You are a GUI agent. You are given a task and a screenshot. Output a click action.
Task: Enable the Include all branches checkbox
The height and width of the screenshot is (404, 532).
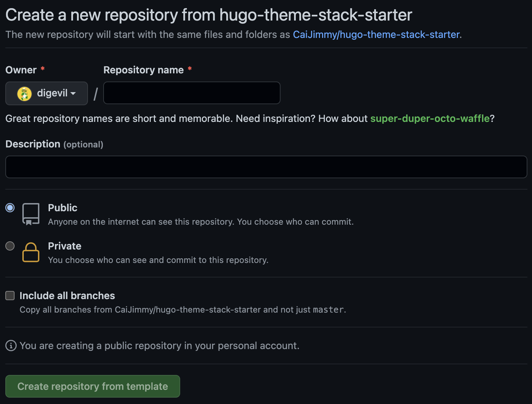[x=10, y=295]
